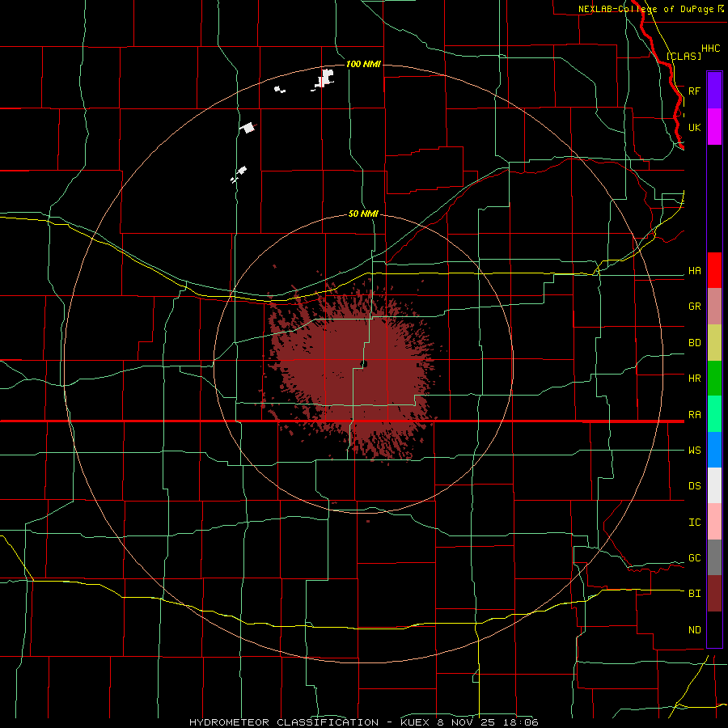Click the GR dusty pink legend swatch
This screenshot has height=728, width=728.
point(714,307)
